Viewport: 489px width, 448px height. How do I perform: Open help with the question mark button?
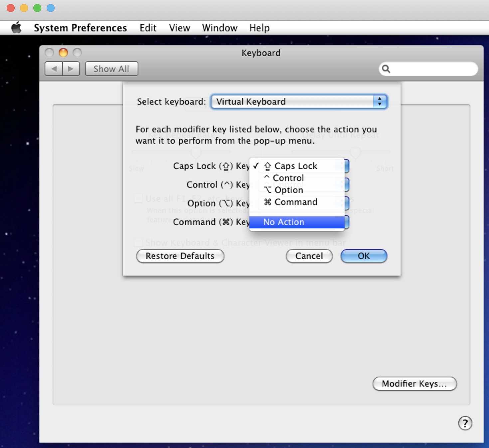point(465,423)
